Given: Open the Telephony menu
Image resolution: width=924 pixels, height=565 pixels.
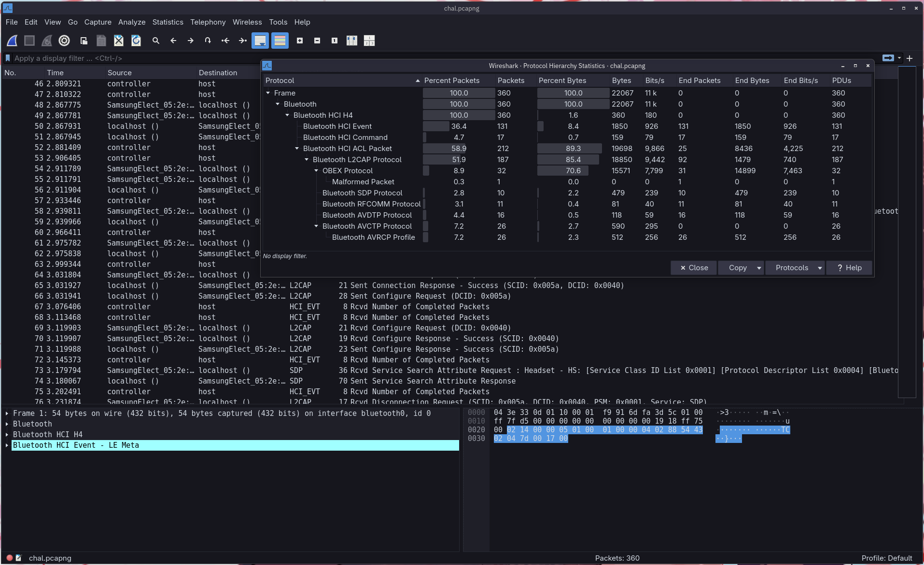Looking at the screenshot, I should click(208, 22).
